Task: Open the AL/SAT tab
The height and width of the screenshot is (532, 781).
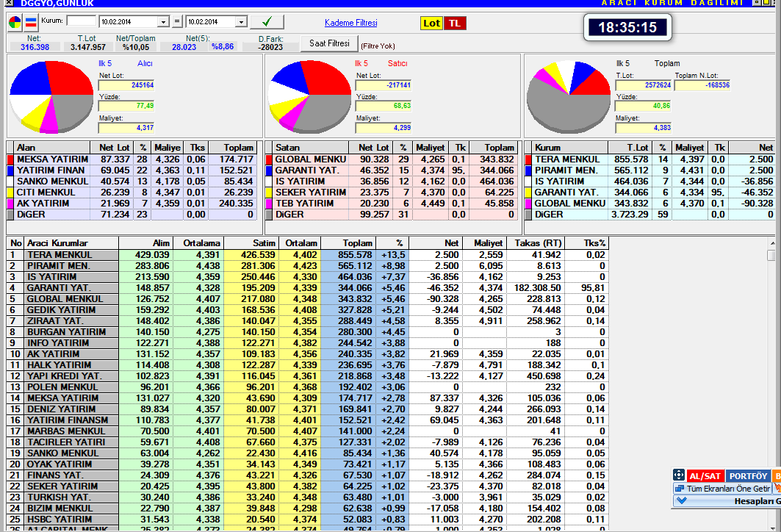Action: click(x=705, y=475)
